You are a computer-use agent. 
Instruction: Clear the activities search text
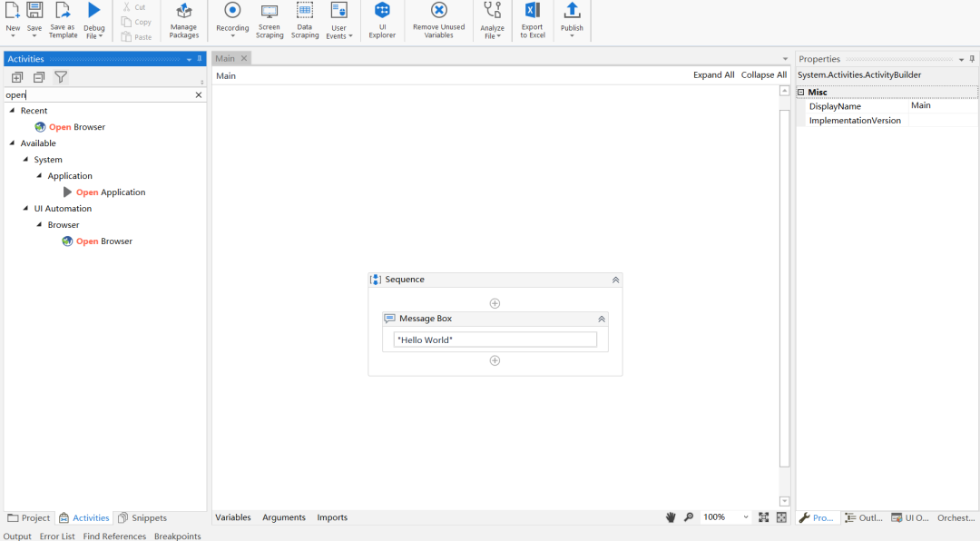199,95
